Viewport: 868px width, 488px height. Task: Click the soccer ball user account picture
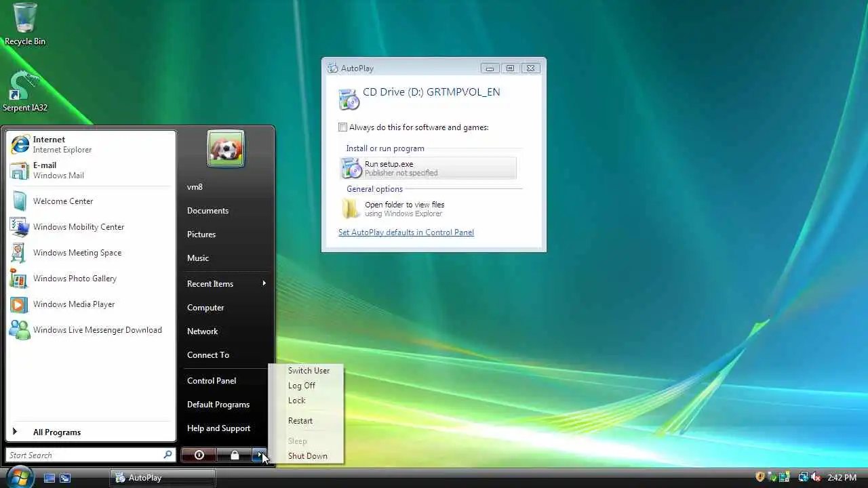click(226, 148)
